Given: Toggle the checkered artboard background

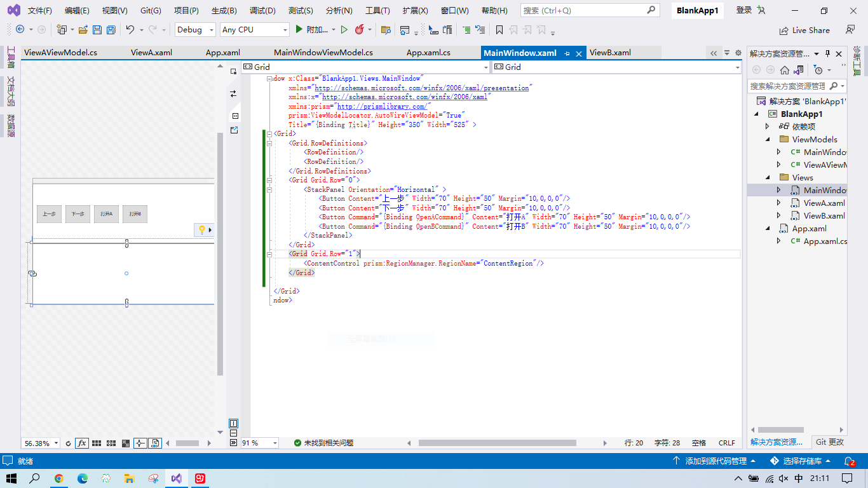Looking at the screenshot, I should click(125, 444).
